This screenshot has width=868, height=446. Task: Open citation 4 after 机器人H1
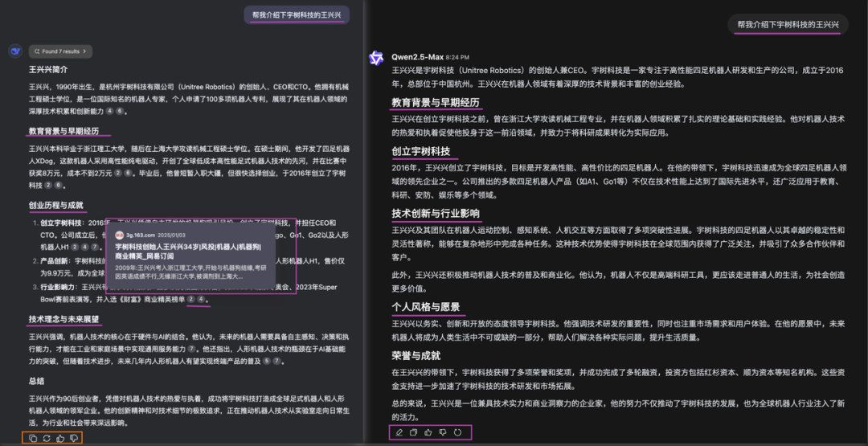point(85,247)
